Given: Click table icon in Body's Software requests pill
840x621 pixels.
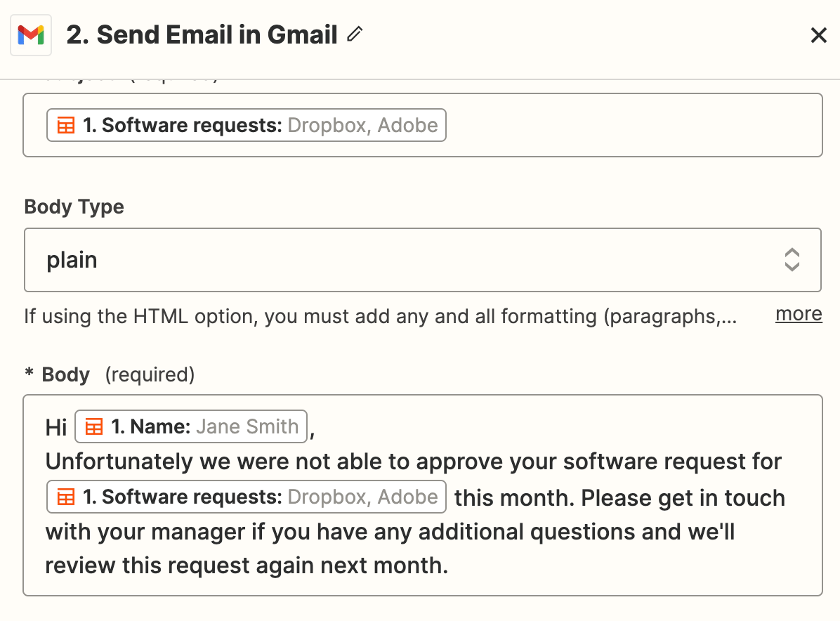Looking at the screenshot, I should point(66,497).
